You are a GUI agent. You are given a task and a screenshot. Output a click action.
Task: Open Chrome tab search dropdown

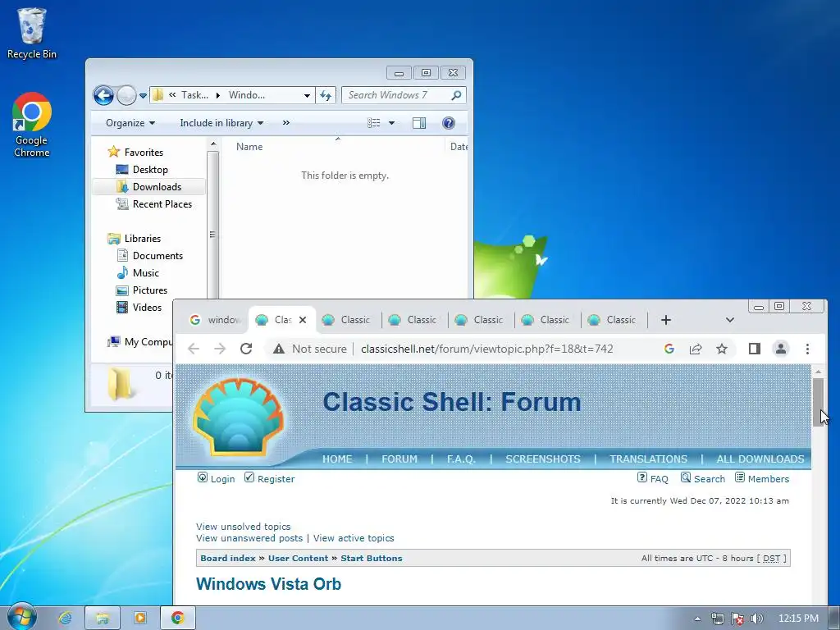tap(729, 320)
